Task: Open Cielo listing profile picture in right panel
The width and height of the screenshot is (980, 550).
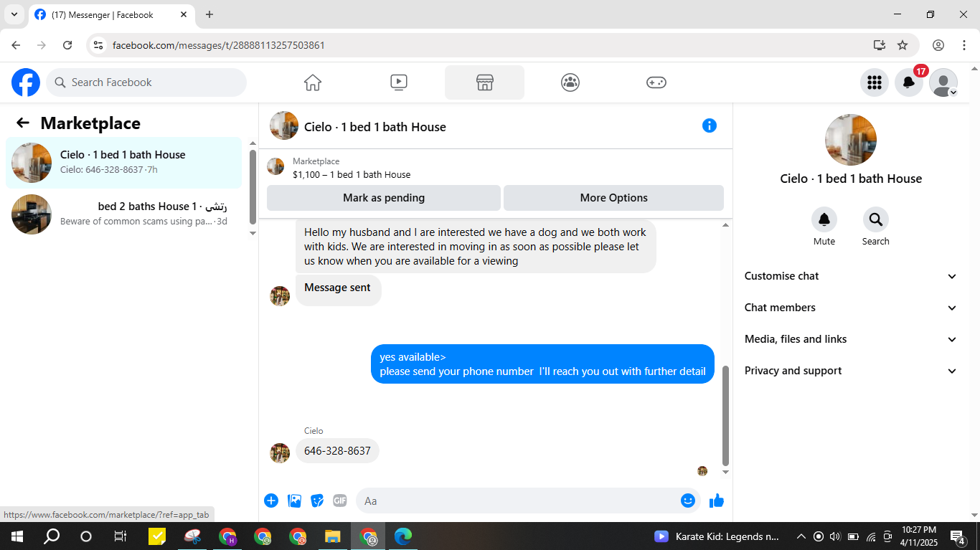Action: coord(851,140)
